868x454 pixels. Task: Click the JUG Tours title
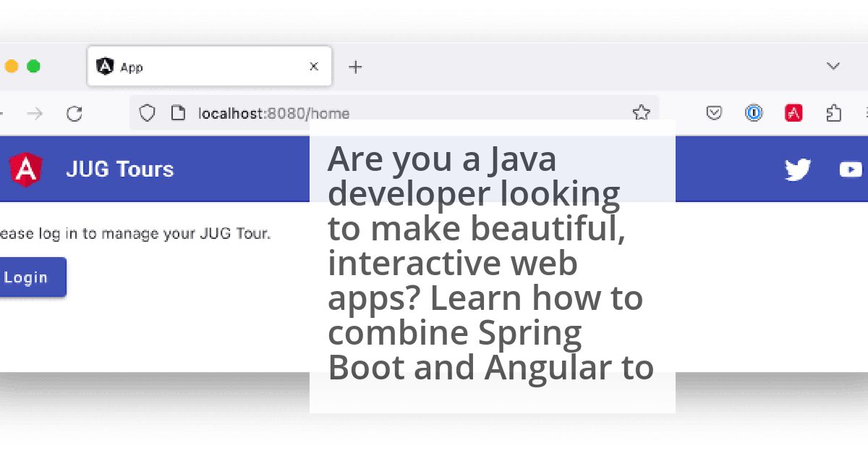tap(120, 169)
